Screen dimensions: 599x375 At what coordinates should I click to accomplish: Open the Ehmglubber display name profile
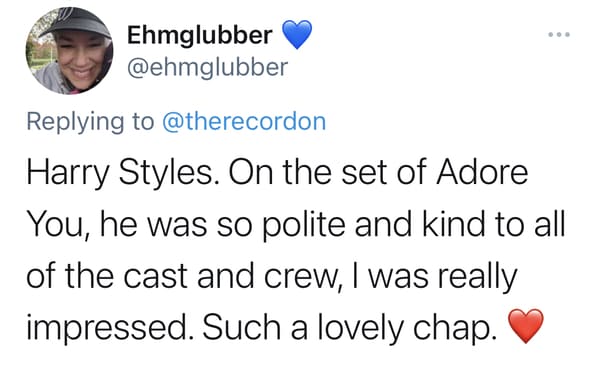point(200,35)
